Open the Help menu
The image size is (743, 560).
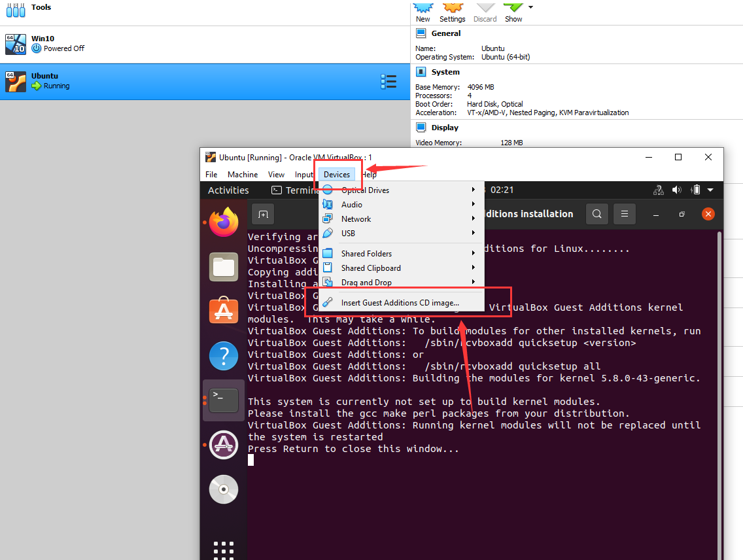point(369,175)
